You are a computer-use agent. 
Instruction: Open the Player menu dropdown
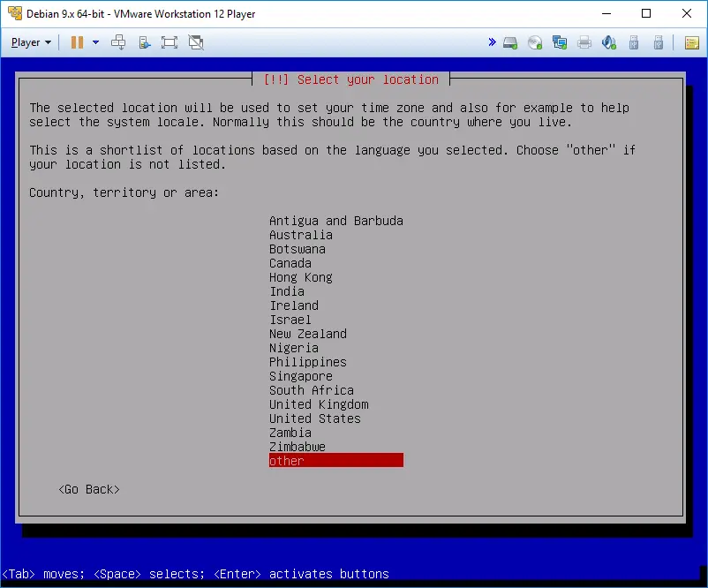click(x=31, y=42)
